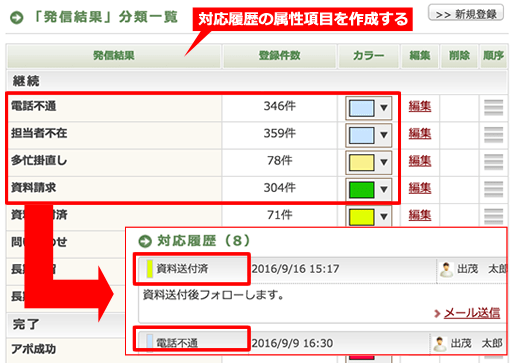Image resolution: width=517 pixels, height=363 pixels.
Task: Click the 2016/9/16 15:17 timestamp
Action: click(295, 269)
